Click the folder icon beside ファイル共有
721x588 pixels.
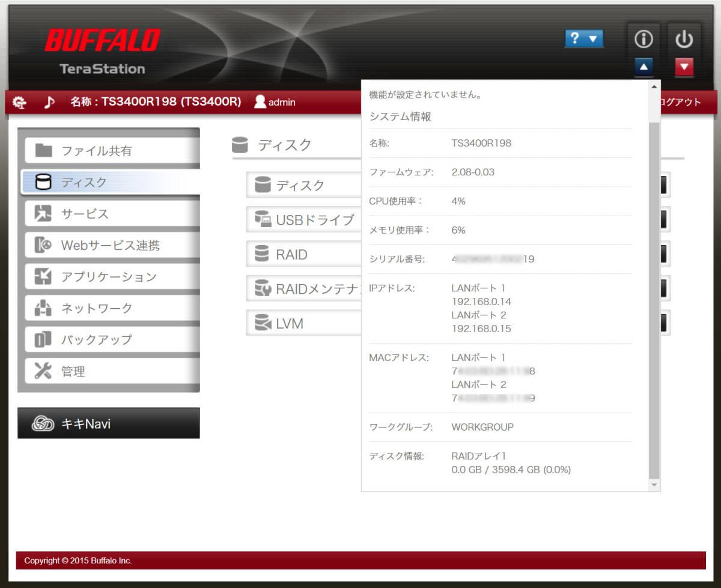tap(43, 151)
